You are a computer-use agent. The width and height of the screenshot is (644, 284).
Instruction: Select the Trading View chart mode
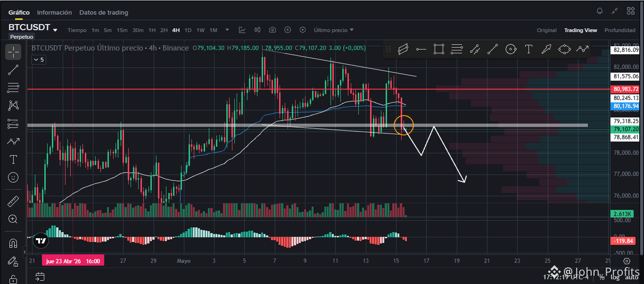tap(581, 30)
